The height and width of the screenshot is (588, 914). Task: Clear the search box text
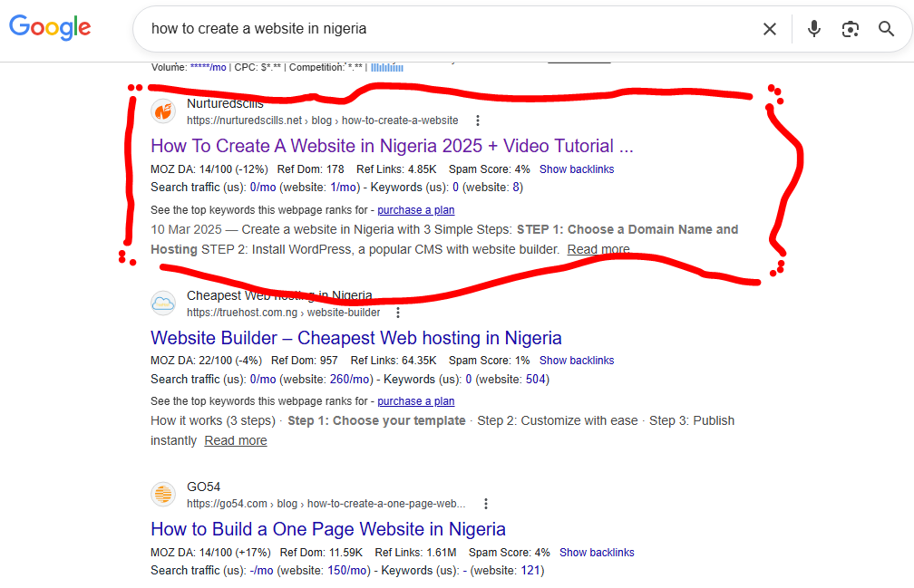click(770, 29)
